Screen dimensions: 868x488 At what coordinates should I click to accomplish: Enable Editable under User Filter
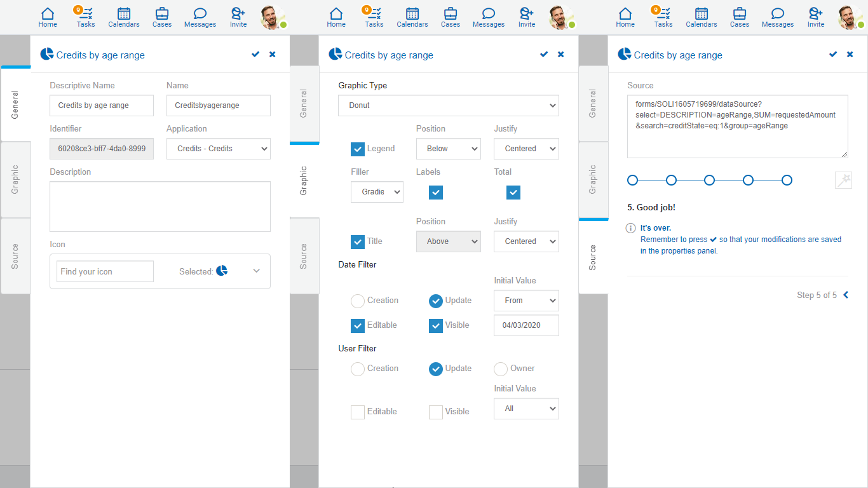(358, 412)
